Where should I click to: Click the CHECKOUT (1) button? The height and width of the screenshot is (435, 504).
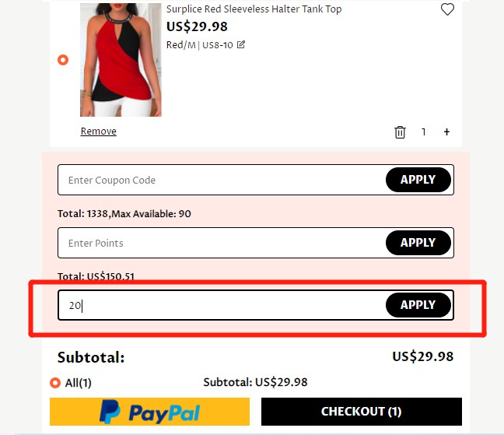[361, 412]
